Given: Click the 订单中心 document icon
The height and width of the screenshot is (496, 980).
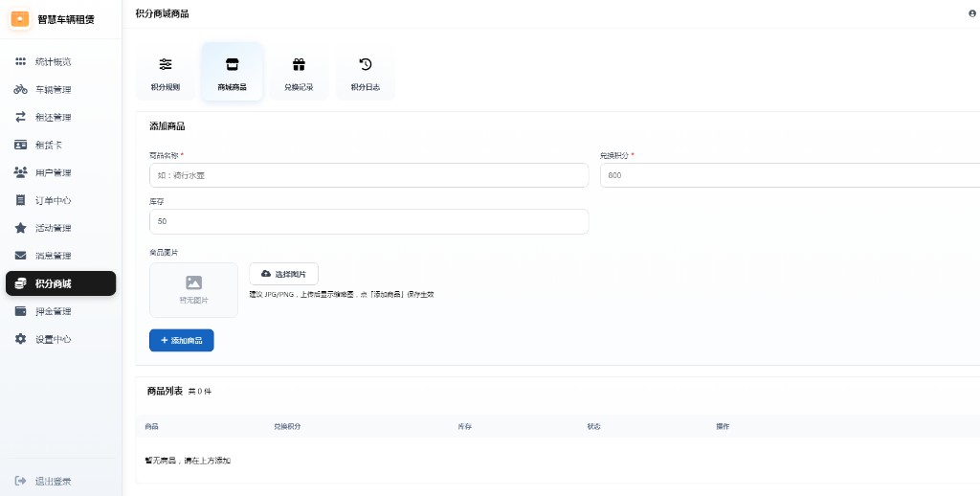Looking at the screenshot, I should pos(21,200).
